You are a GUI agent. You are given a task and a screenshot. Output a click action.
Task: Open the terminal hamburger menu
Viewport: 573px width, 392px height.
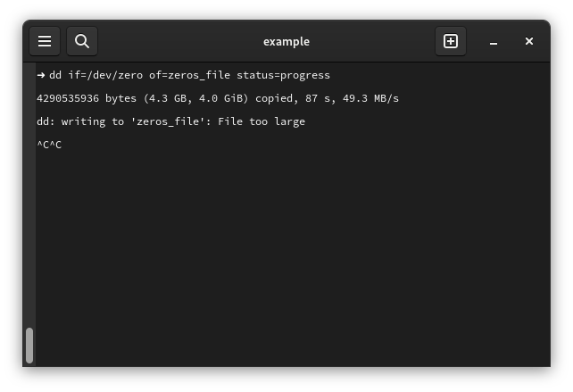[45, 41]
